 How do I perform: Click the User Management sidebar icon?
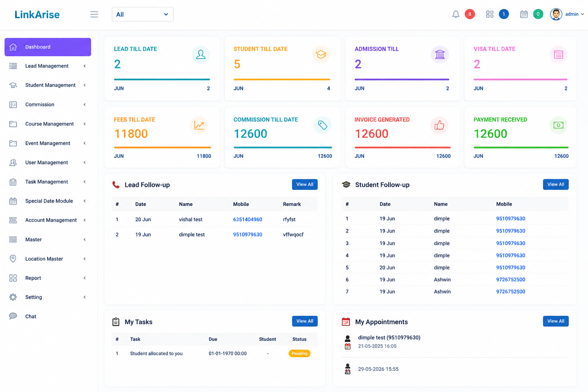(x=13, y=162)
